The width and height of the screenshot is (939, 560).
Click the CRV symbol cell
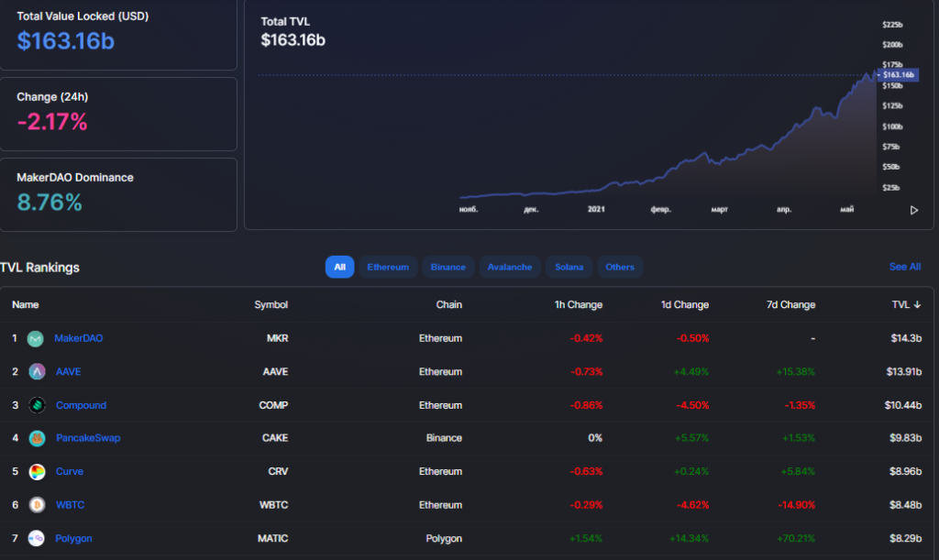(278, 471)
